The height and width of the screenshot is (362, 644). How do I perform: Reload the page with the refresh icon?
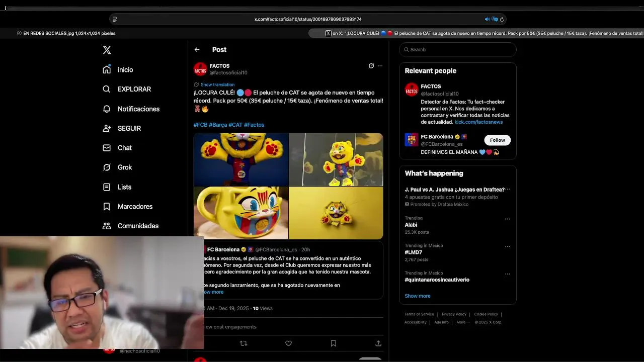tap(502, 19)
